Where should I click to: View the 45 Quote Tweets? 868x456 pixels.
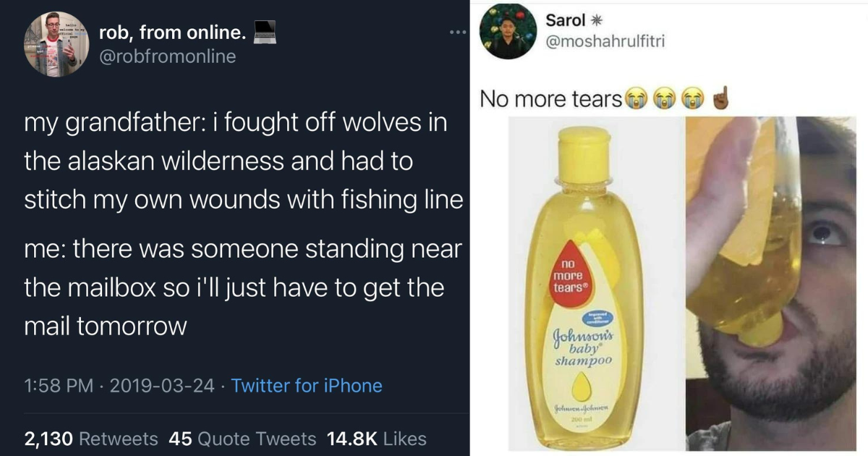tap(242, 439)
